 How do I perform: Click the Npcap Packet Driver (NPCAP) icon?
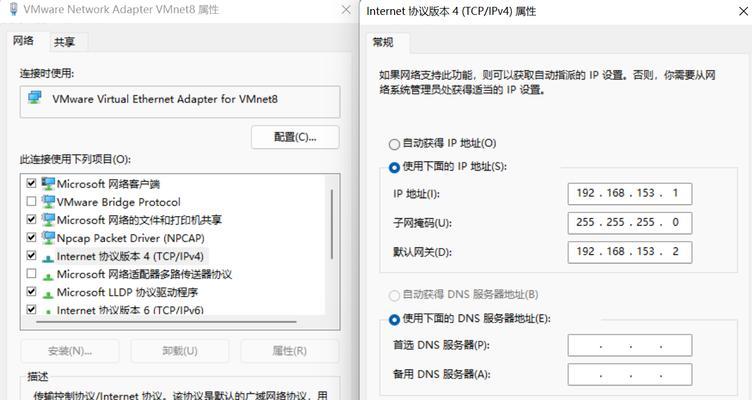[x=48, y=237]
